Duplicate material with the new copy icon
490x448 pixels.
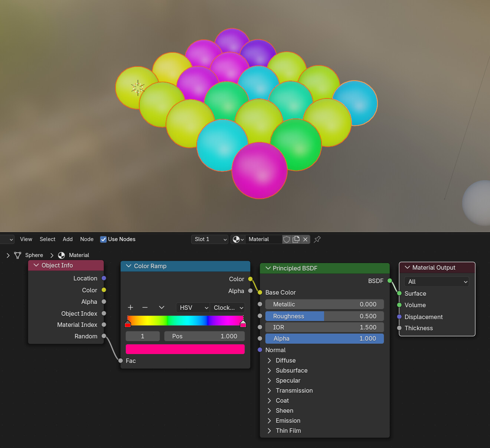tap(296, 239)
